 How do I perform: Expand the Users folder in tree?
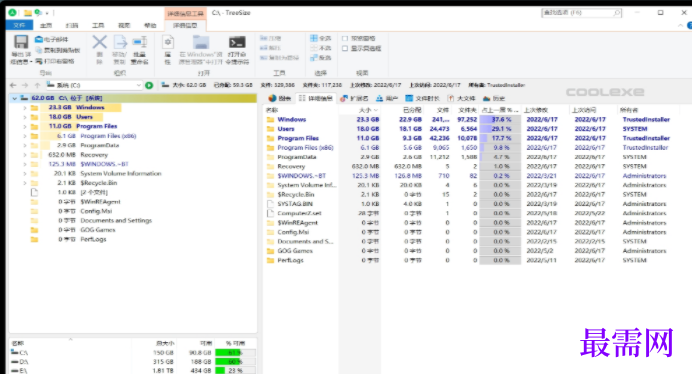[25, 117]
